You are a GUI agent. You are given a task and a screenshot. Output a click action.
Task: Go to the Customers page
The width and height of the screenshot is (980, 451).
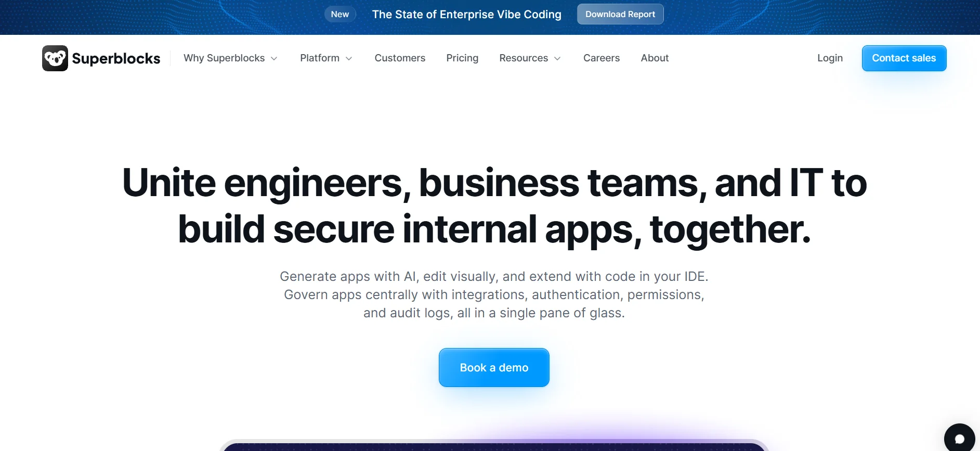[400, 58]
